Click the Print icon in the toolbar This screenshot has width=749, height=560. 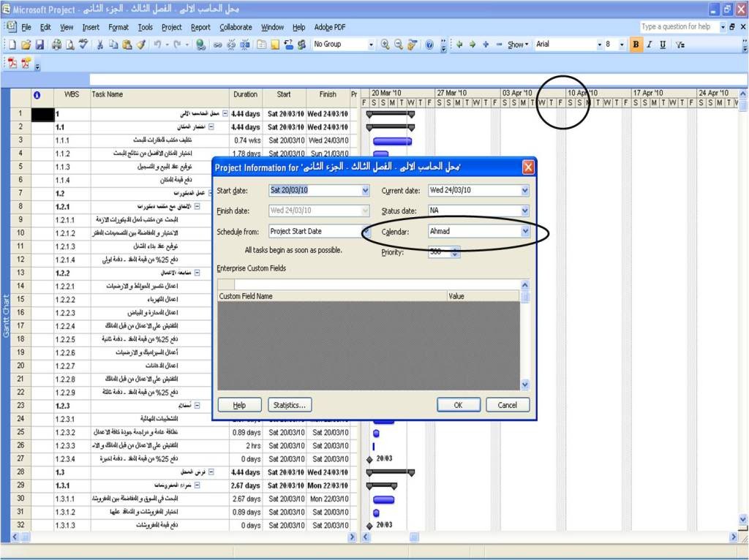click(56, 45)
